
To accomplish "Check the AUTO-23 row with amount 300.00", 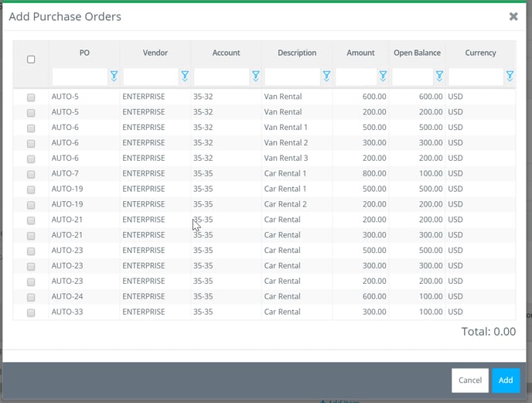I will pos(31,267).
